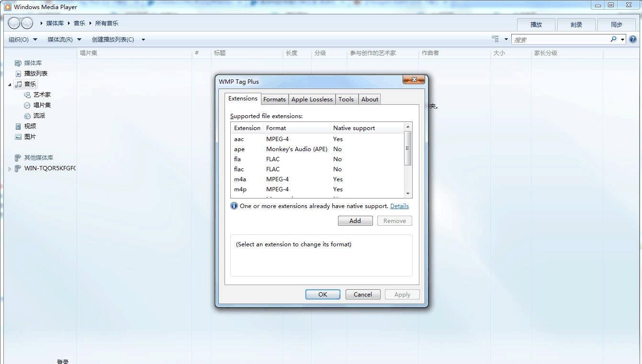
Task: Click the 其他媒体库 other libraries icon
Action: point(18,158)
